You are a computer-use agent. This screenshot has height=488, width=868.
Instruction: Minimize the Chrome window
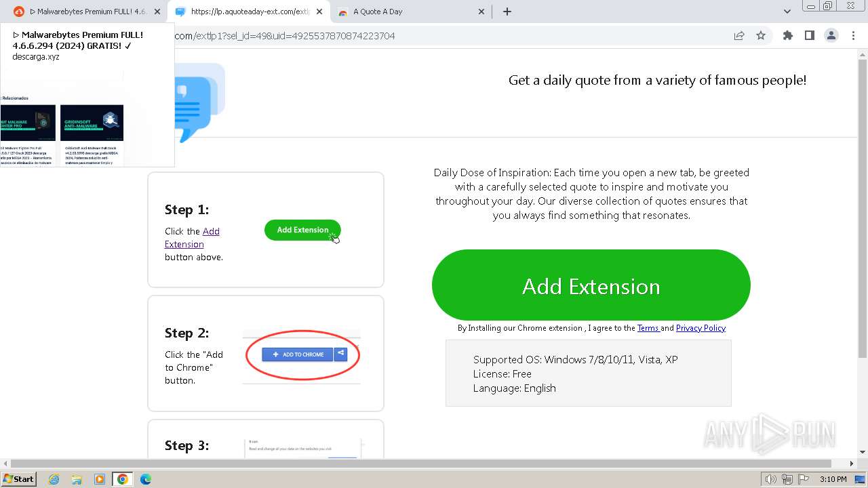coord(811,5)
